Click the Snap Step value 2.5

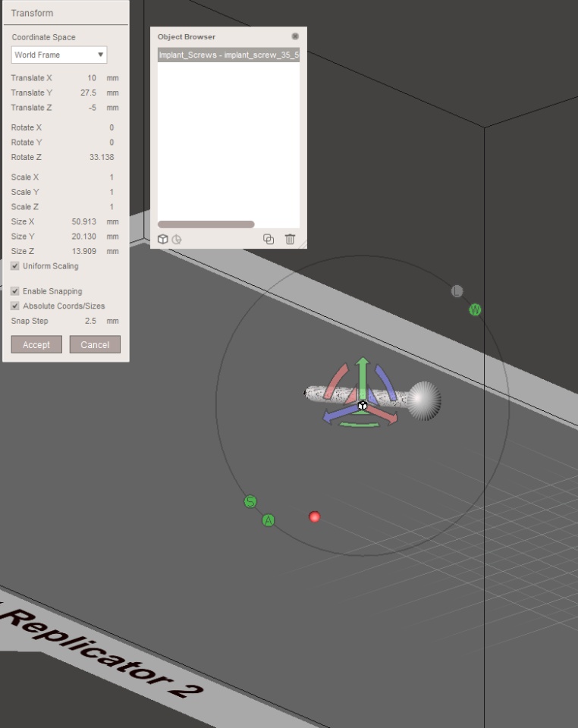pos(90,322)
